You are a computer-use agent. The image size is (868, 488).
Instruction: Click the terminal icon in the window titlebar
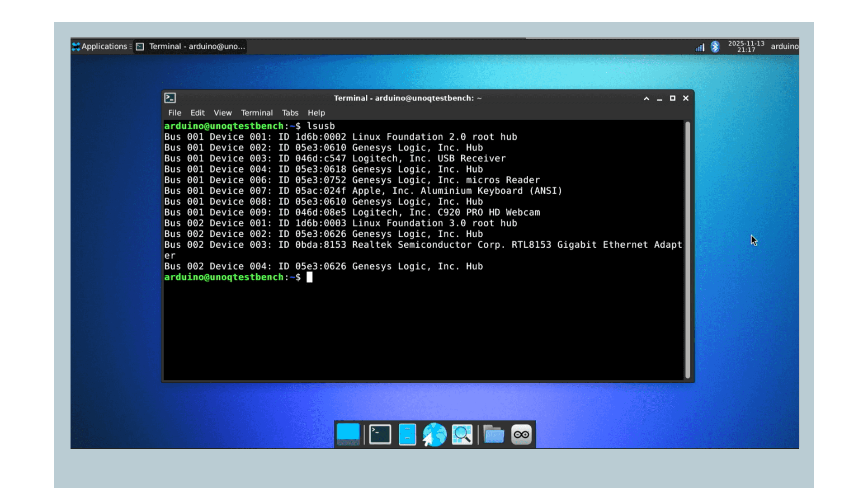click(170, 98)
